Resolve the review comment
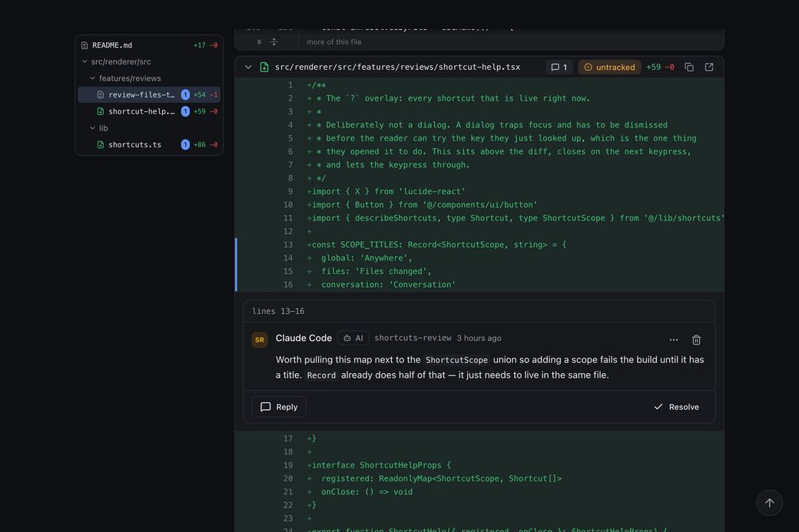 click(x=677, y=407)
